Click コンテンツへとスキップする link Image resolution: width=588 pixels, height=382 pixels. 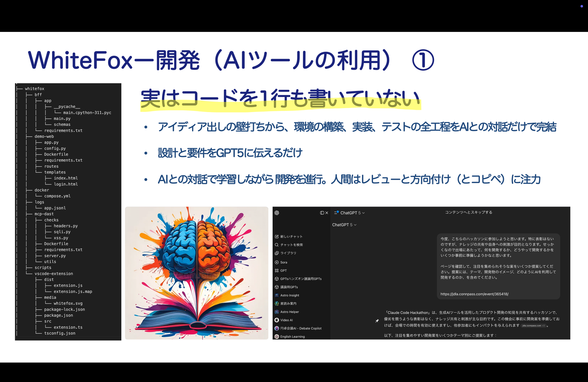point(468,212)
